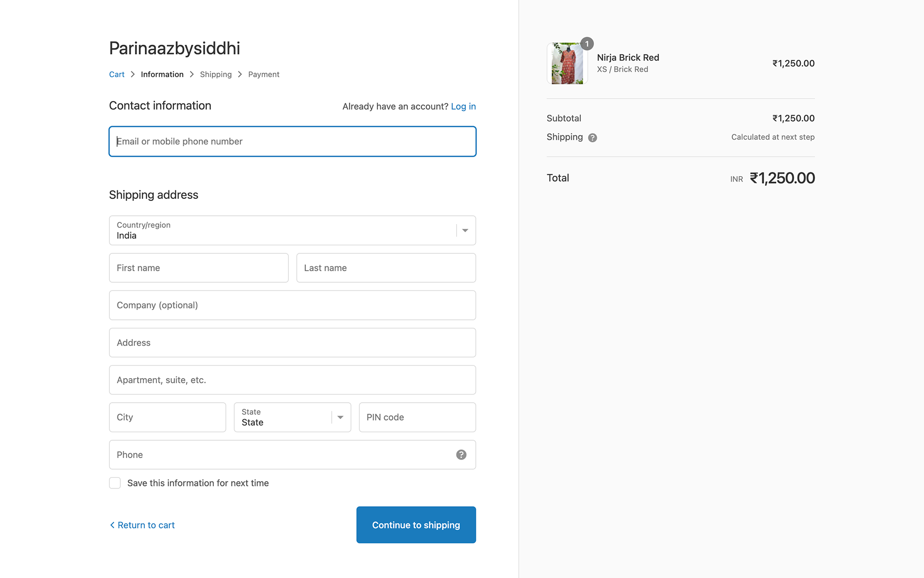The image size is (924, 578).
Task: Click the Log in link
Action: click(463, 106)
